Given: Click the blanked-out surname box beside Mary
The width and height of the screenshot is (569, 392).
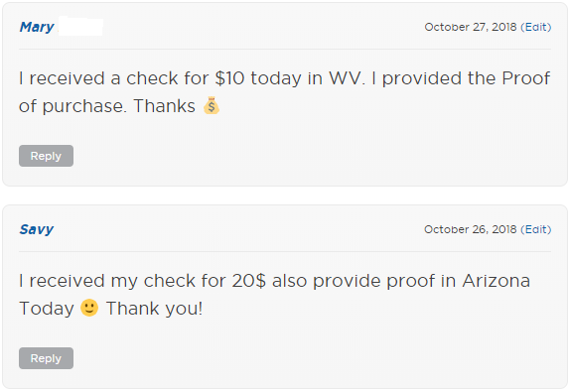Looking at the screenshot, I should 80,26.
